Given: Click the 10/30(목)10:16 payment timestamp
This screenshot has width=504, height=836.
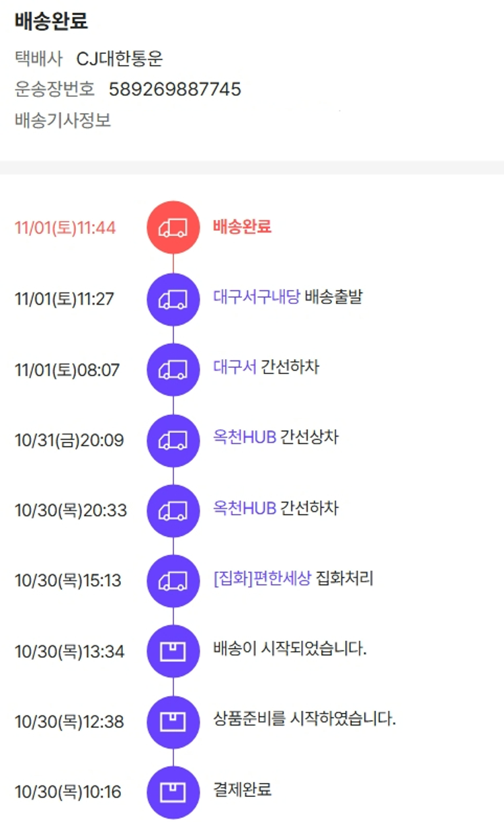Looking at the screenshot, I should (x=68, y=792).
